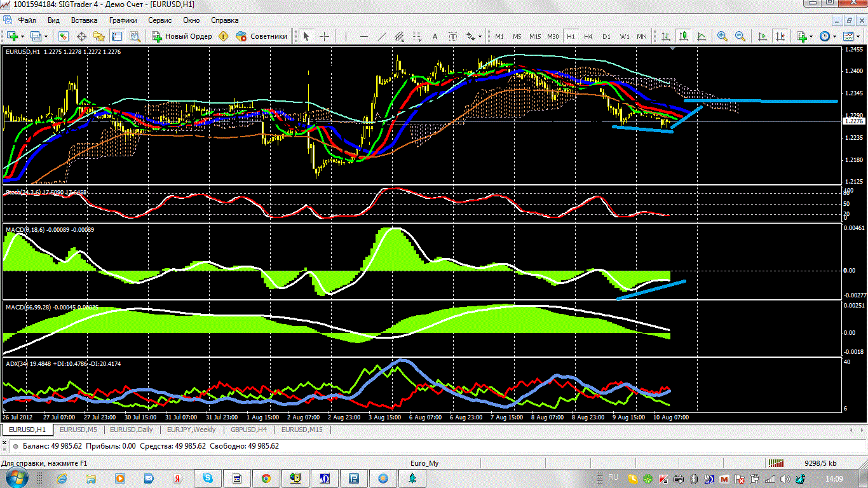Open the Market Watch panel icon
Viewport: 868px width, 488px height.
[x=64, y=36]
